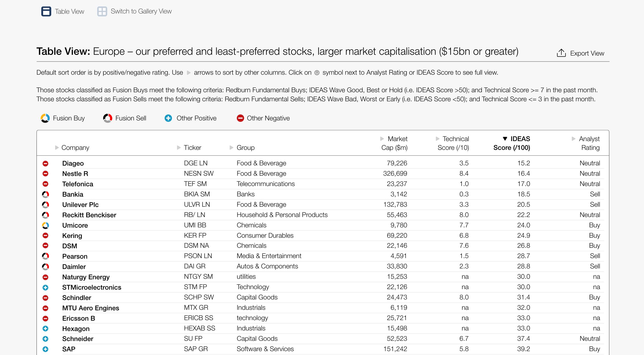Click the sort arrow in the instructions text
Image resolution: width=644 pixels, height=355 pixels.
(x=189, y=73)
